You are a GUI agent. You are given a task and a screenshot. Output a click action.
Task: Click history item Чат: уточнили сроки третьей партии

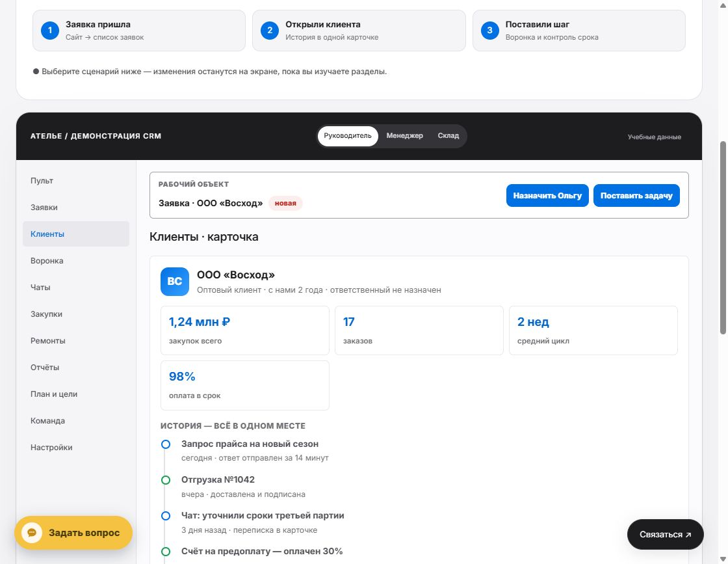[x=263, y=516]
